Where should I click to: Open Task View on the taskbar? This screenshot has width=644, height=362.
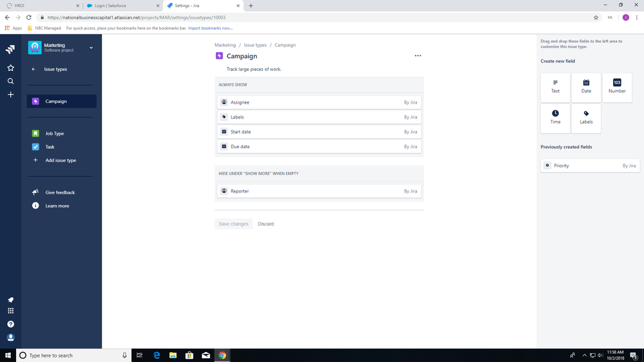point(140,356)
